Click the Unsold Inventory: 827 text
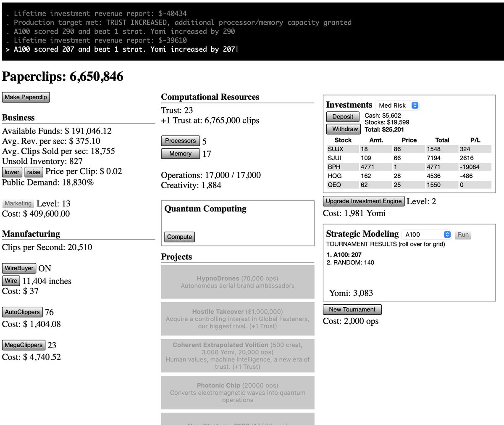 (x=42, y=161)
